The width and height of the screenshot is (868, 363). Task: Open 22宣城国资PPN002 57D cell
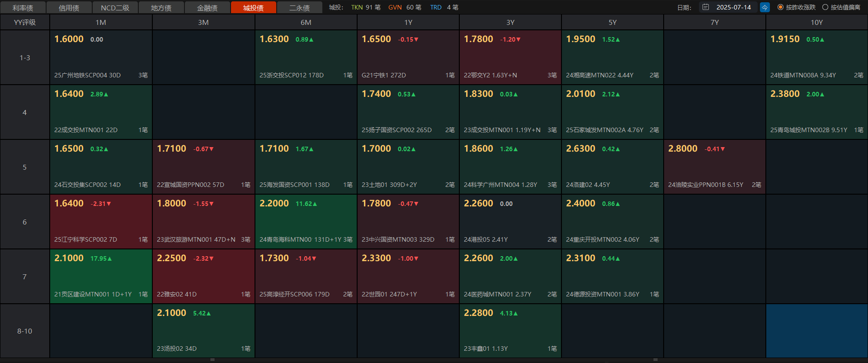[203, 167]
